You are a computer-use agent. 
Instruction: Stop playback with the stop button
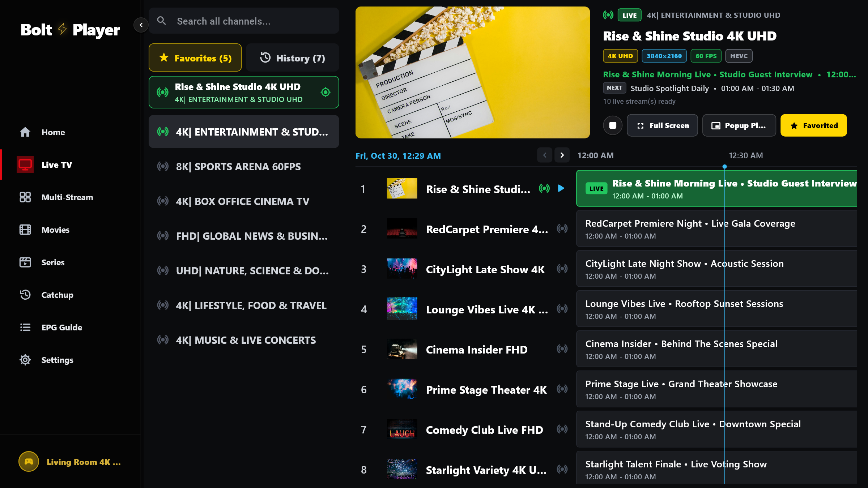[613, 125]
